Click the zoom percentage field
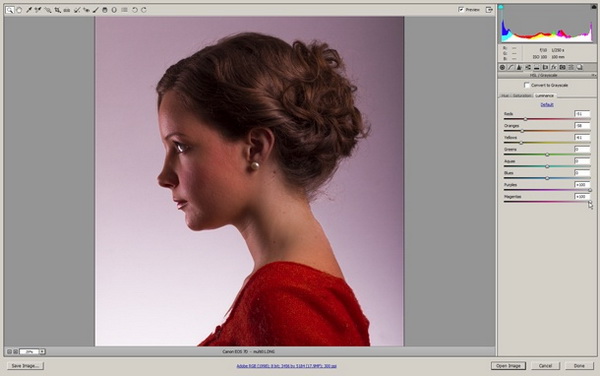Viewport: 600px width, 376px height. click(29, 352)
